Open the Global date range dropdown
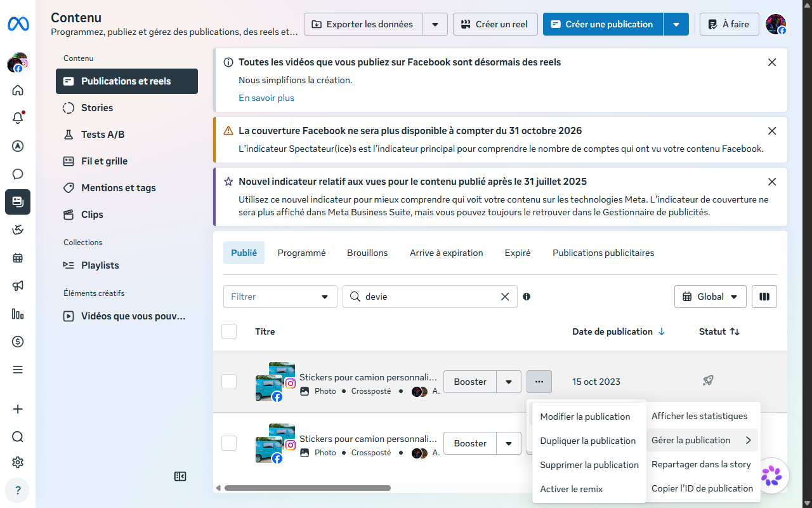The width and height of the screenshot is (812, 508). (710, 297)
